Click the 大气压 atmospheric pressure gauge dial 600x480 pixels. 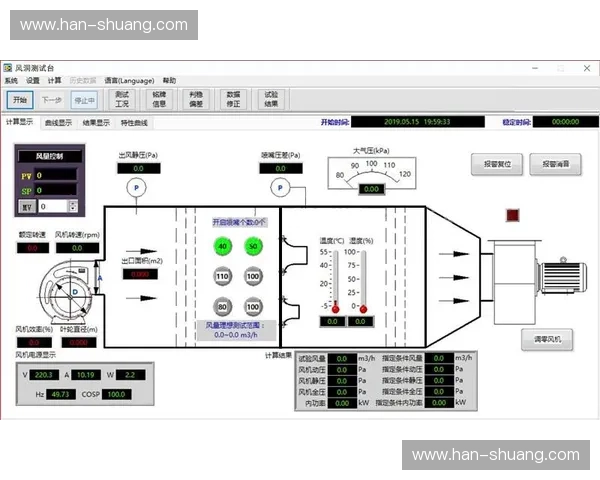372,174
